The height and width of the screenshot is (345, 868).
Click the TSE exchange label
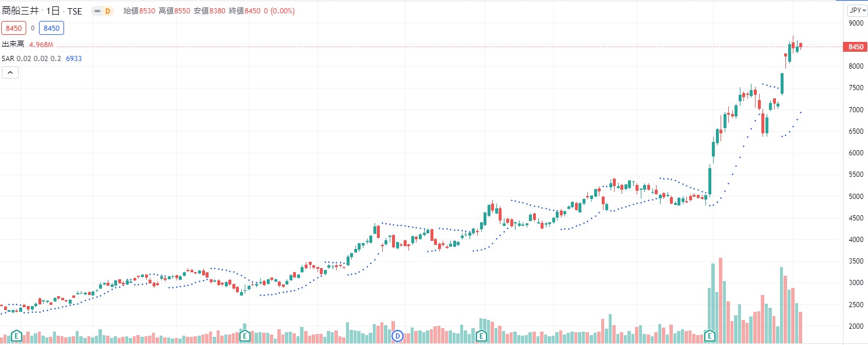[75, 11]
